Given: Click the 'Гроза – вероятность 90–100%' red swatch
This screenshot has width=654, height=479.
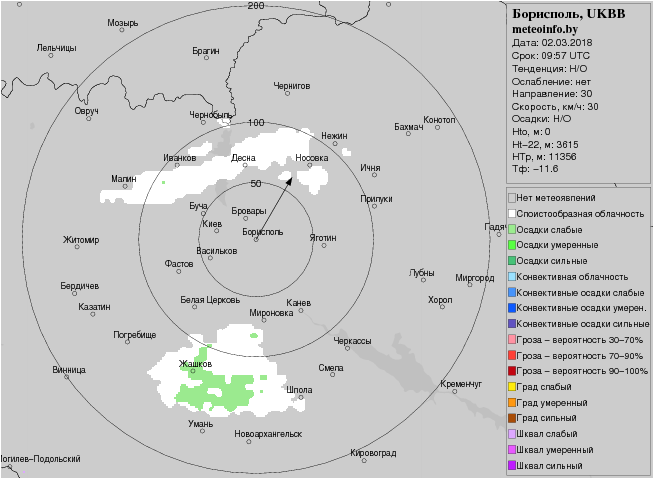Looking at the screenshot, I should (x=512, y=371).
